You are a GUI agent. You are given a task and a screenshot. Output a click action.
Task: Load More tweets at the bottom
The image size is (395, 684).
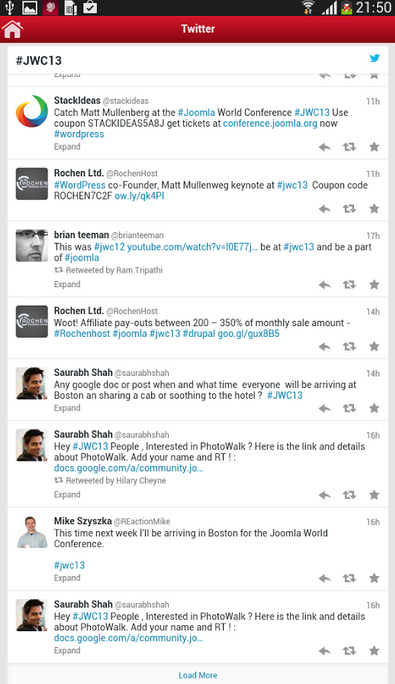(198, 675)
